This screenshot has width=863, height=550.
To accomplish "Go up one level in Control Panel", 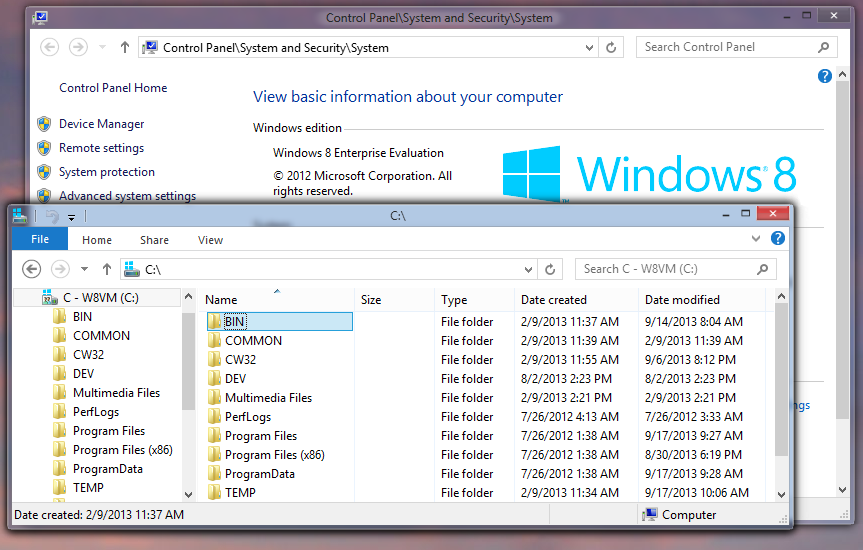I will click(125, 47).
